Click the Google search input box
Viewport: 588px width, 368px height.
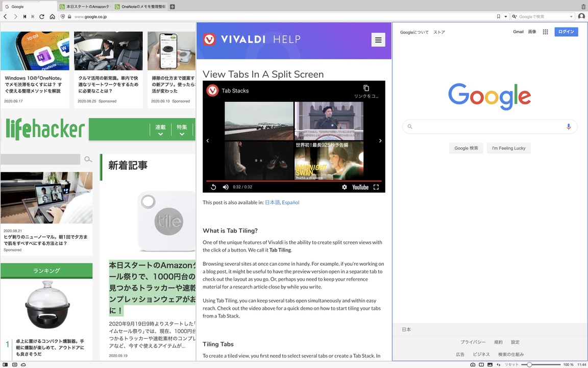tap(490, 127)
